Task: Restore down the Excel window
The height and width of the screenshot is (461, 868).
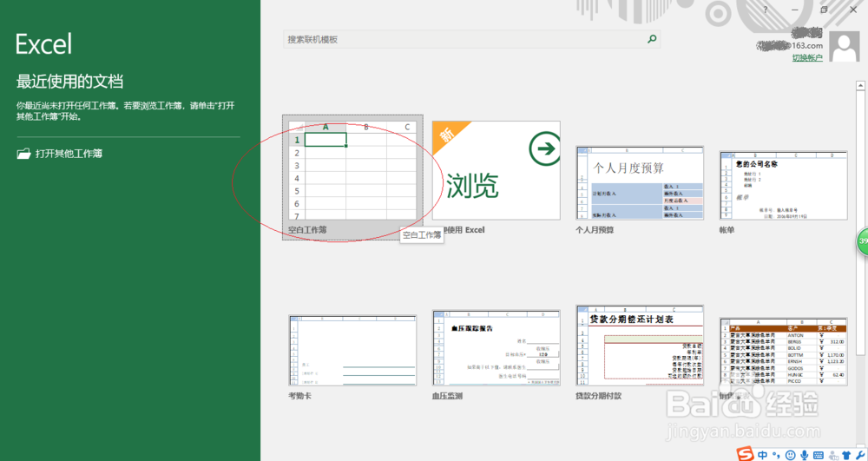Action: (824, 10)
